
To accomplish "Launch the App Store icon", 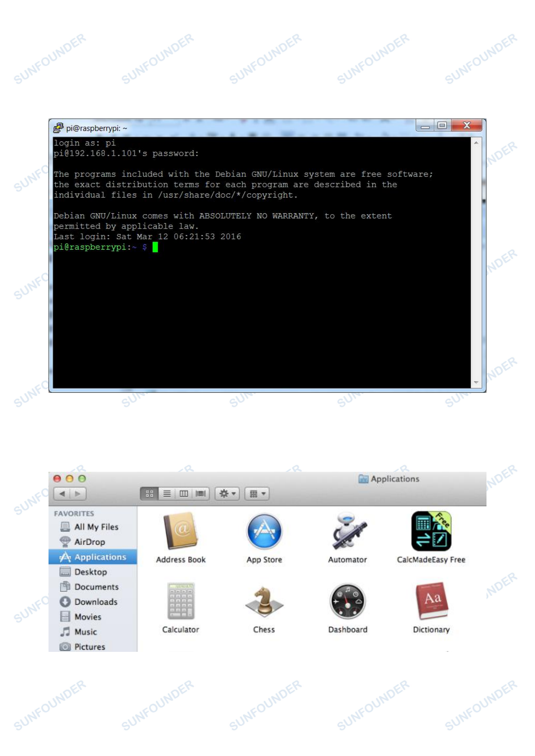I will tap(264, 532).
